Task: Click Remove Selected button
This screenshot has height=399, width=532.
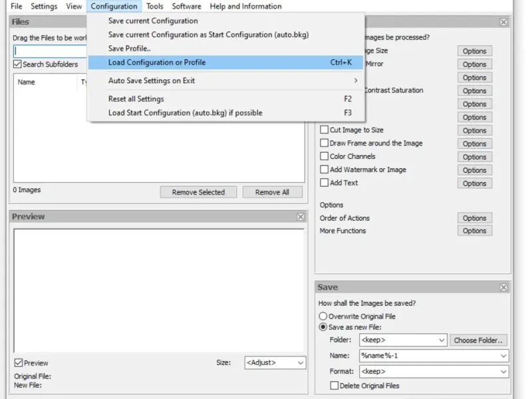Action: [x=198, y=192]
